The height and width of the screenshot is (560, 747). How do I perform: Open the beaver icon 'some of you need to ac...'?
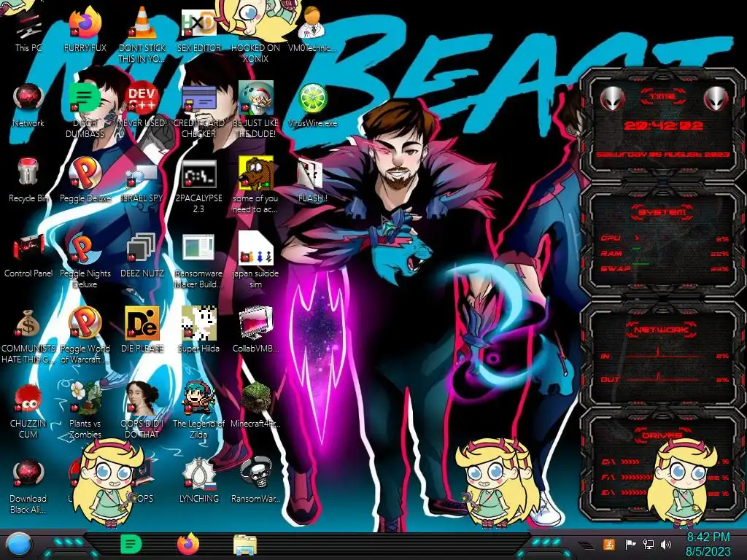(255, 186)
